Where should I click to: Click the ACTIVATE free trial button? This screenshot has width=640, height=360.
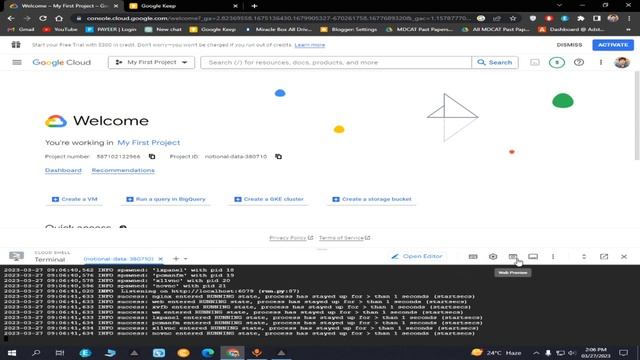613,45
